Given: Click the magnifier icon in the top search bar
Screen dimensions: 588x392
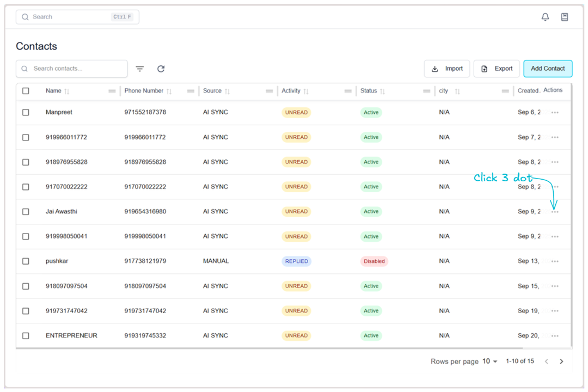Looking at the screenshot, I should point(25,17).
